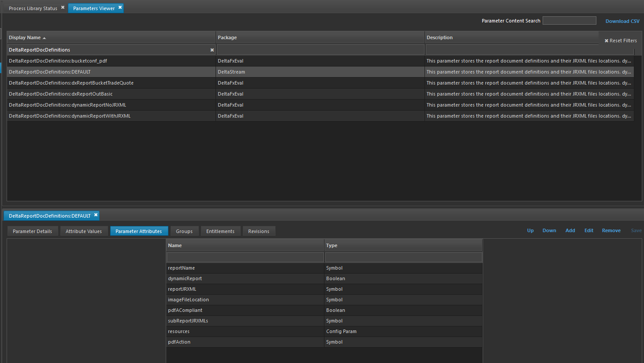Focus the Parameter Content Search field
Screen dimensions: 644x363
coord(569,21)
